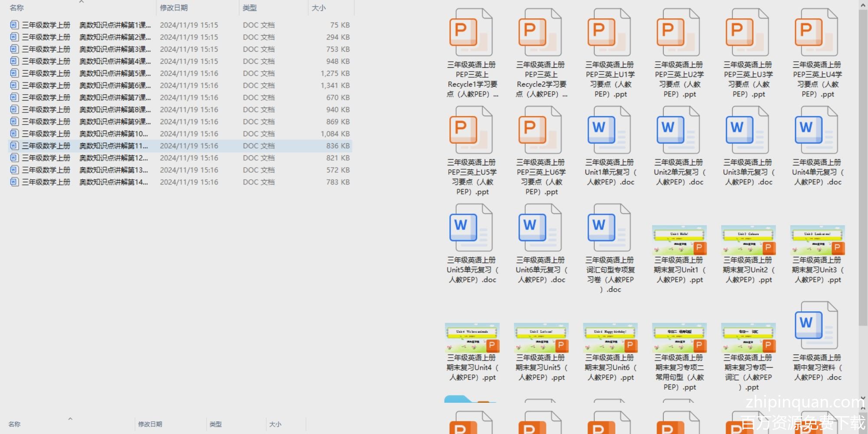Select the Unit5单元复习 .doc file icon

coord(471,228)
